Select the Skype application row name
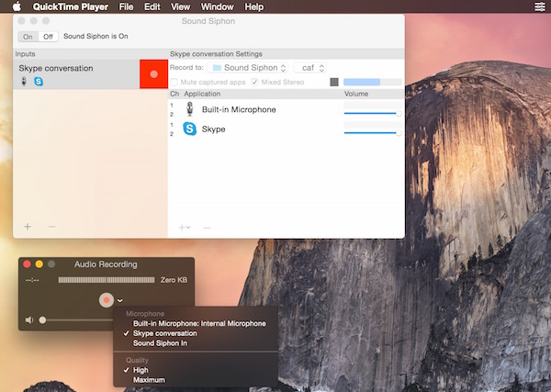 [213, 129]
